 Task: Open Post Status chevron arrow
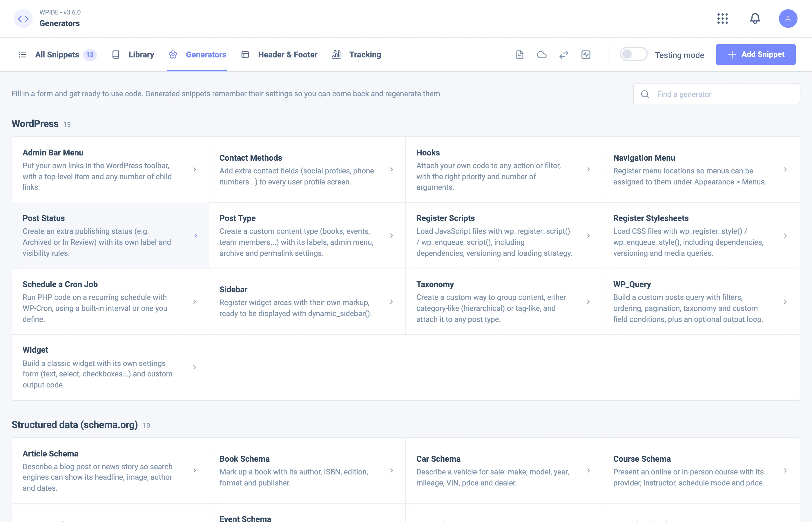pyautogui.click(x=195, y=235)
